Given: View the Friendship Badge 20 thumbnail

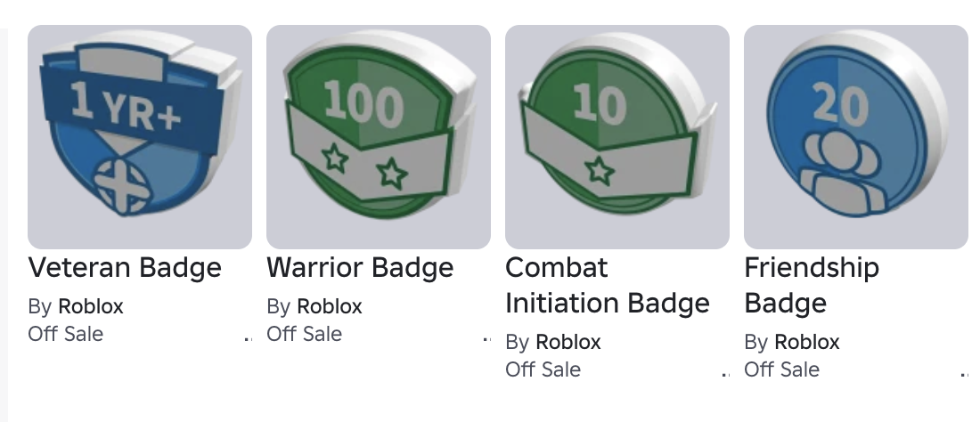Looking at the screenshot, I should pyautogui.click(x=856, y=137).
